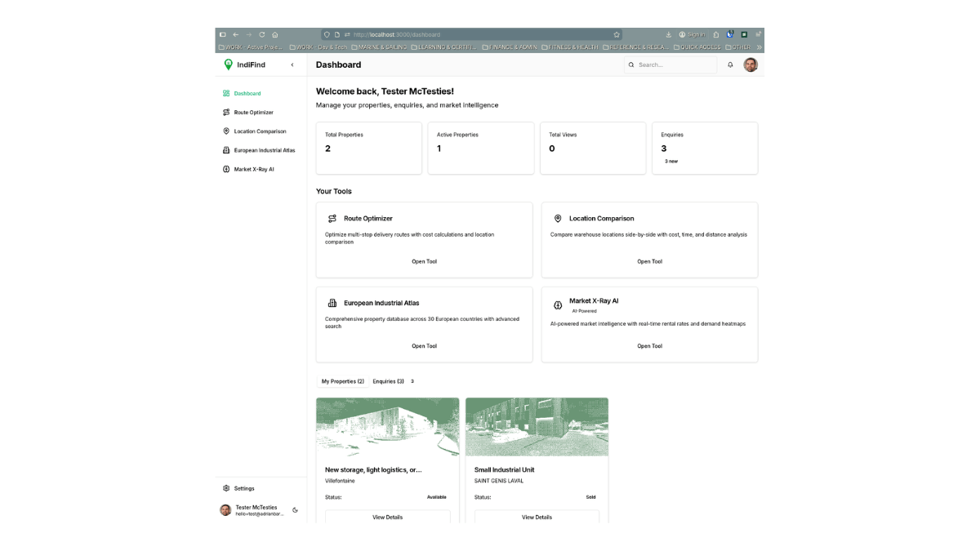Open the FINANCE & ADMIN bookmarks folder
980x551 pixels.
coord(510,47)
